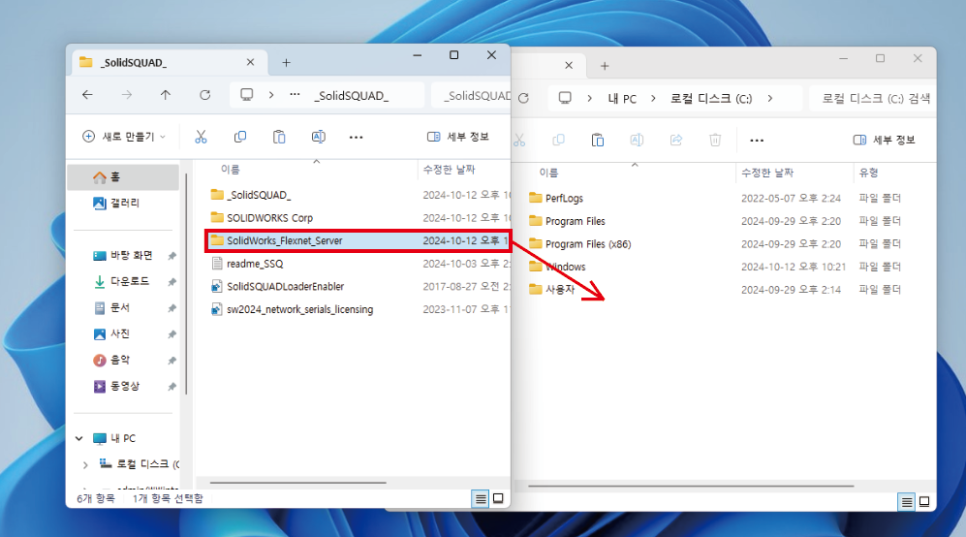The image size is (966, 537).
Task: Open 다운로드 in quick access
Action: click(123, 281)
